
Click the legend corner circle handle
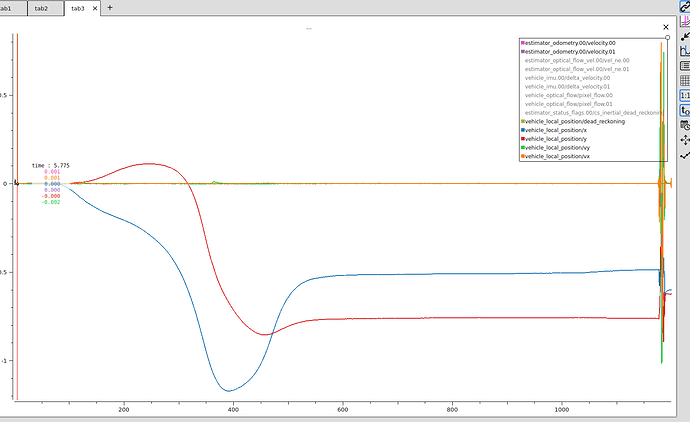(x=667, y=37)
